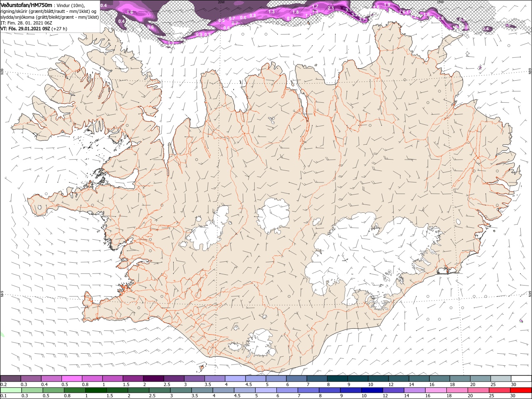Viewport: 532px width, 399px height.
Task: Click the '(+27 h)' forecast offset text
Action: [x=59, y=29]
